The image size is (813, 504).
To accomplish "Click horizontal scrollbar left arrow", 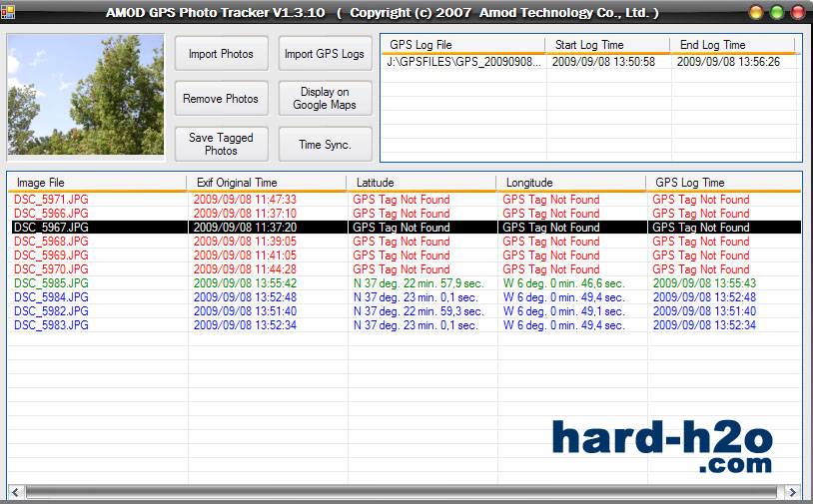I will 16,492.
